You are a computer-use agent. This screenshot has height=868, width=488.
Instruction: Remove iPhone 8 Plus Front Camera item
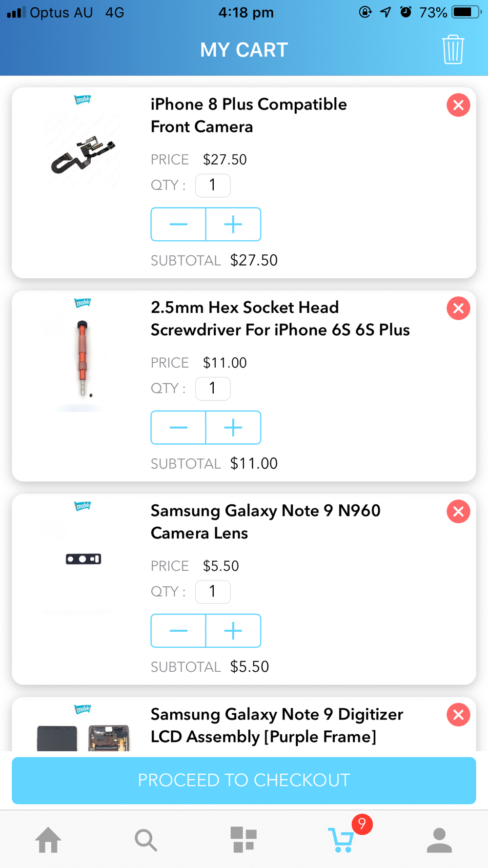pos(458,105)
